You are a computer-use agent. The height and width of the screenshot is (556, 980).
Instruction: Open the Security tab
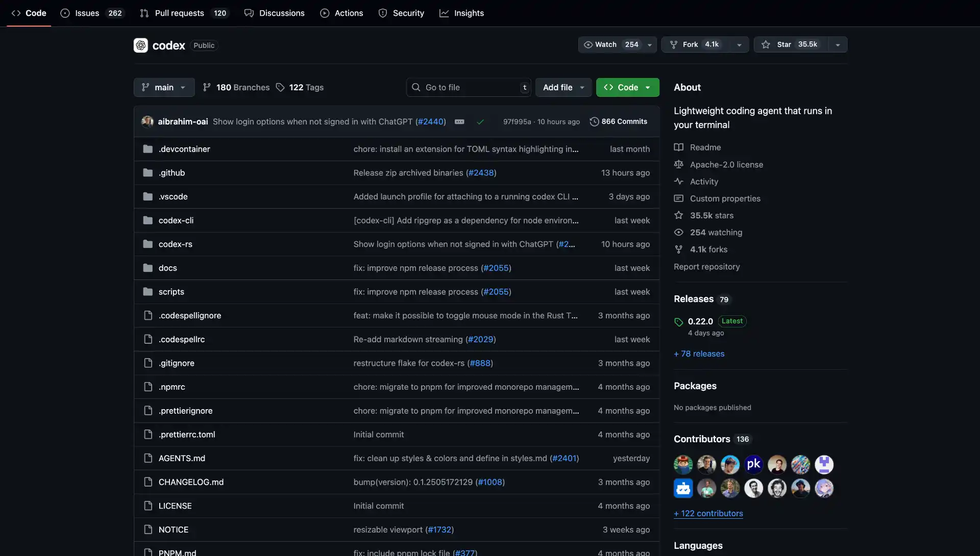pos(401,13)
